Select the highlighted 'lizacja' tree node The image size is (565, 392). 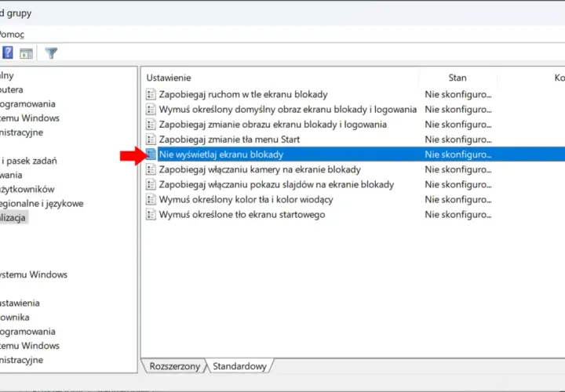[x=13, y=218]
